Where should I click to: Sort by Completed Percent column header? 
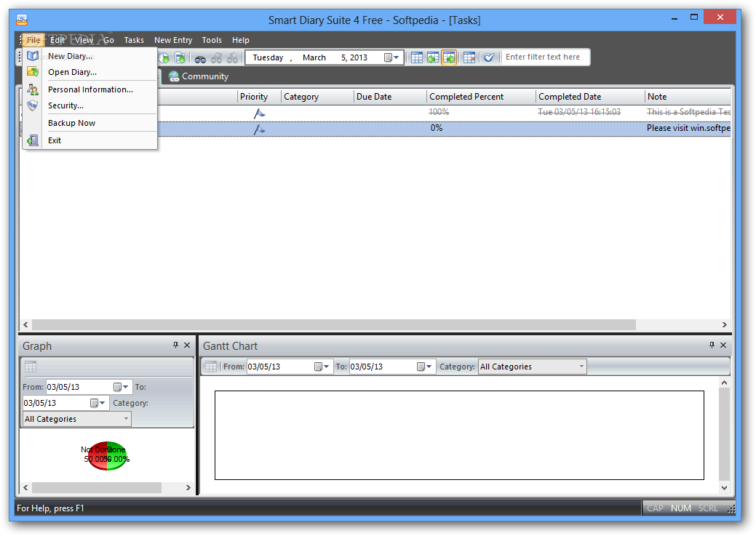click(482, 97)
